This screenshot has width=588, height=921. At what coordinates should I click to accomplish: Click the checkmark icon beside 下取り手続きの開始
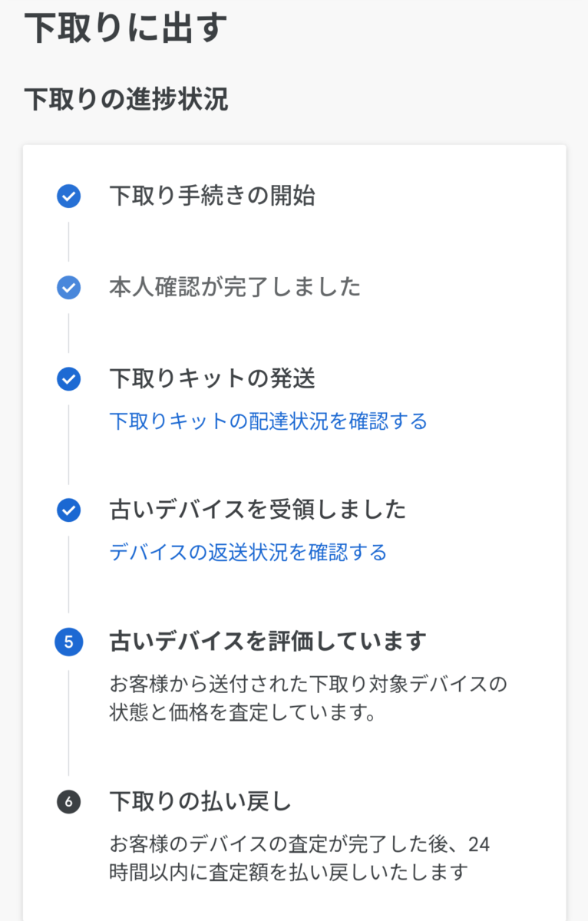coord(68,196)
